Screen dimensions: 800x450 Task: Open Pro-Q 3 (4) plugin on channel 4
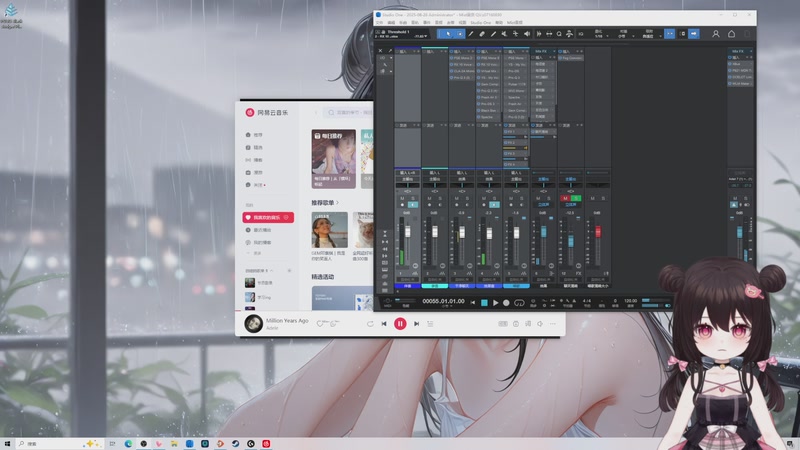(x=489, y=91)
